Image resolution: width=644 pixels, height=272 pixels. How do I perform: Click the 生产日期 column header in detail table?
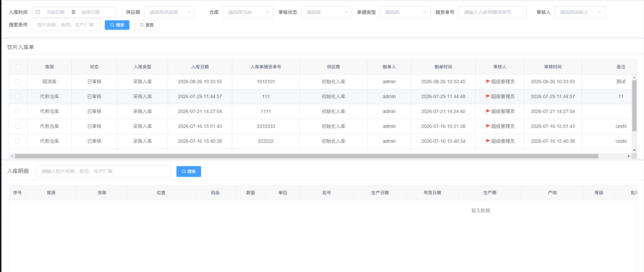(x=380, y=193)
